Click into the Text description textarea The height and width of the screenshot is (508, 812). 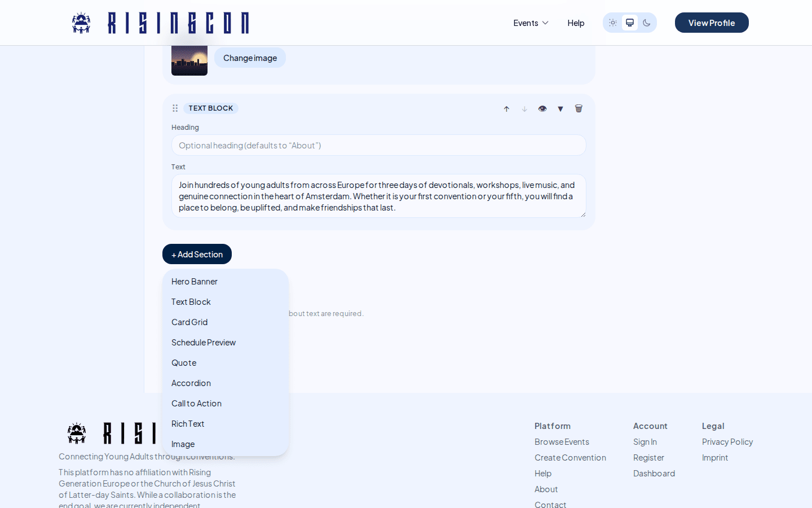(x=379, y=196)
